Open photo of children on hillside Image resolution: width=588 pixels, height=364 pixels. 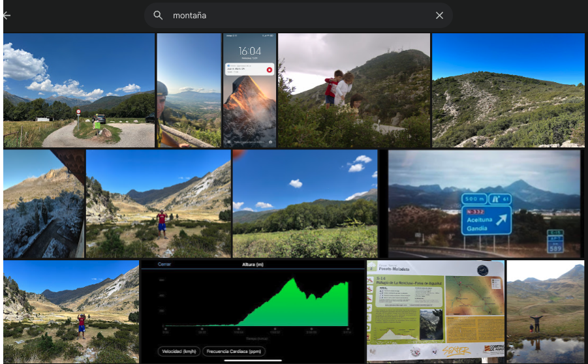point(354,90)
